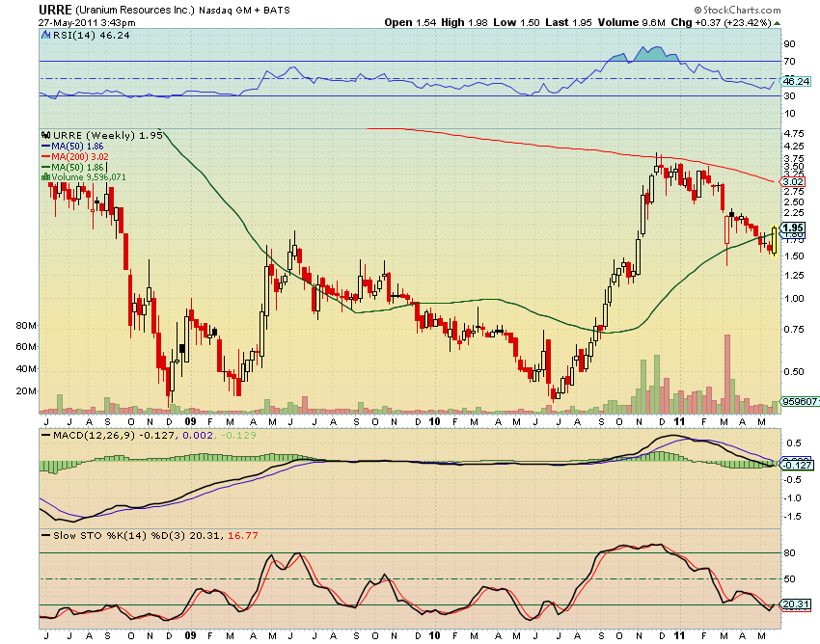The image size is (820, 644).
Task: Click the High 1.98 quote value
Action: click(x=464, y=22)
